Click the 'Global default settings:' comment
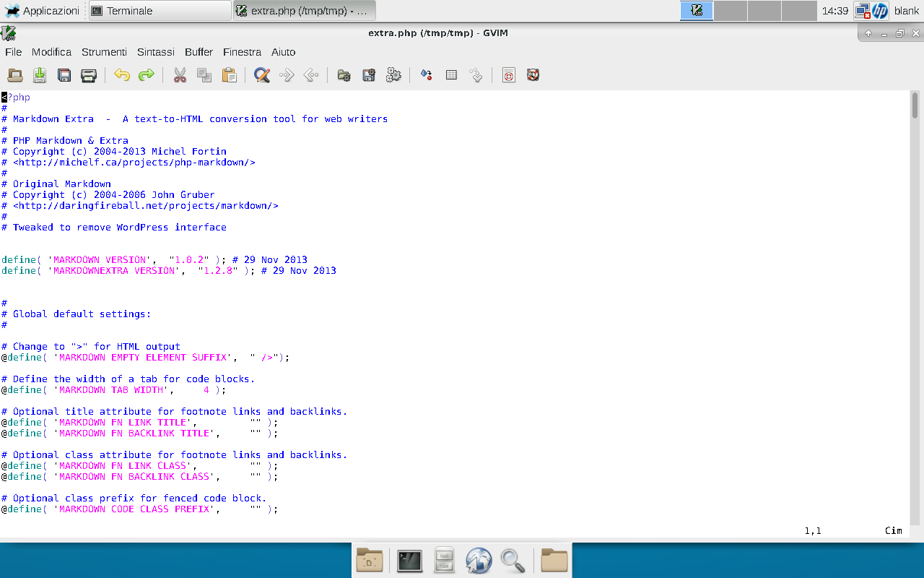The width and height of the screenshot is (924, 578). pos(77,314)
